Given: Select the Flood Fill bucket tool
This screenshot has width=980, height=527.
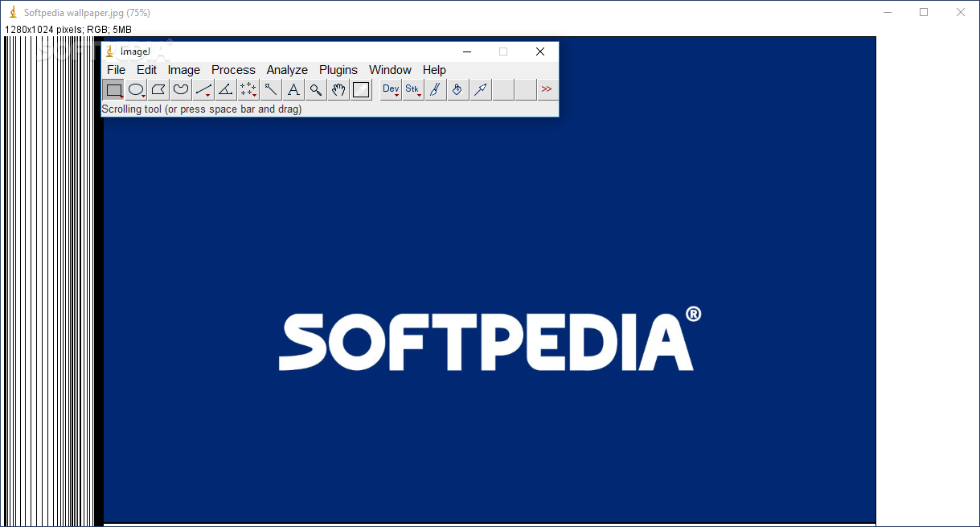Looking at the screenshot, I should coord(458,89).
